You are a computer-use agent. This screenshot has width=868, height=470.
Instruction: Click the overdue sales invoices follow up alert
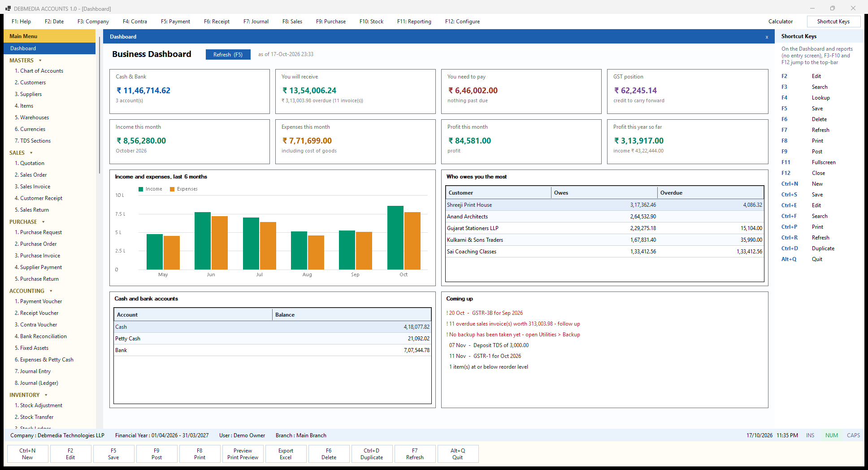[513, 324]
